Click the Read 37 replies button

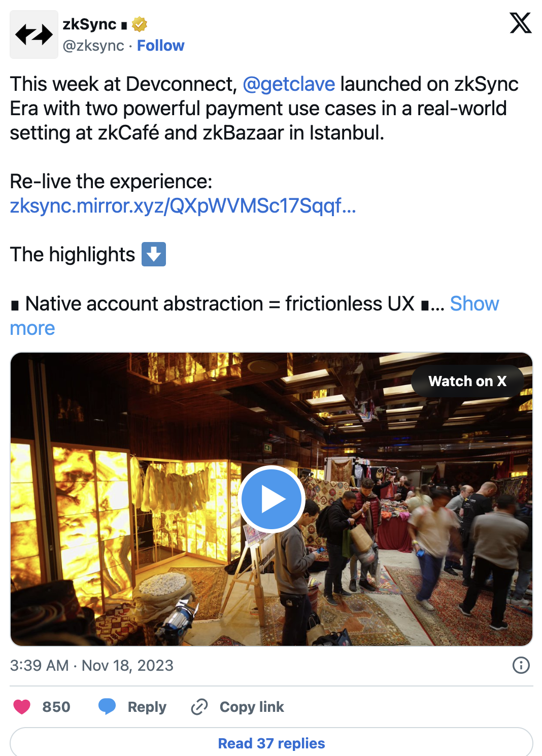pyautogui.click(x=272, y=743)
